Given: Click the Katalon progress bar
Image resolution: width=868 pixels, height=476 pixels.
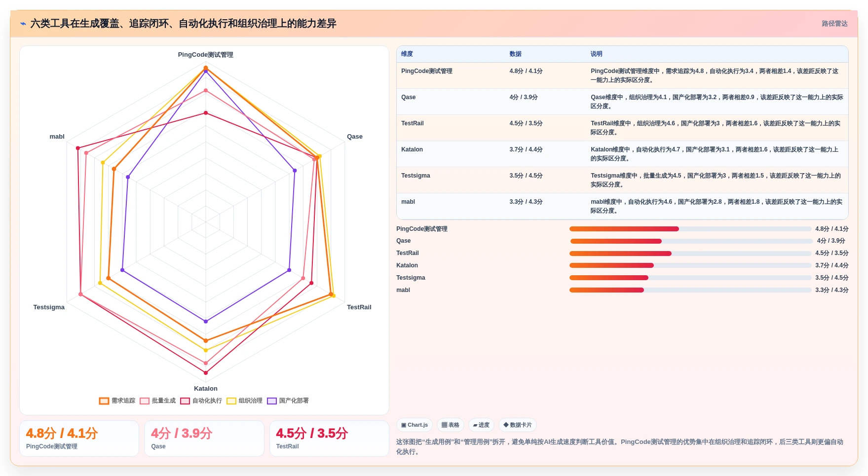Looking at the screenshot, I should point(690,265).
